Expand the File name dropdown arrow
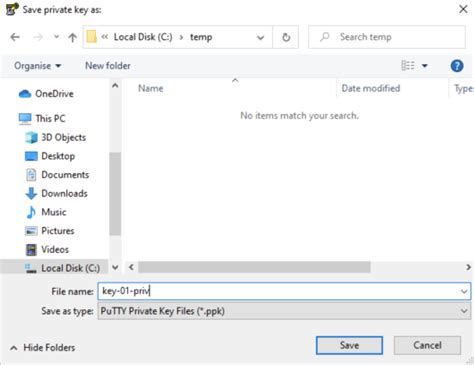 click(464, 291)
